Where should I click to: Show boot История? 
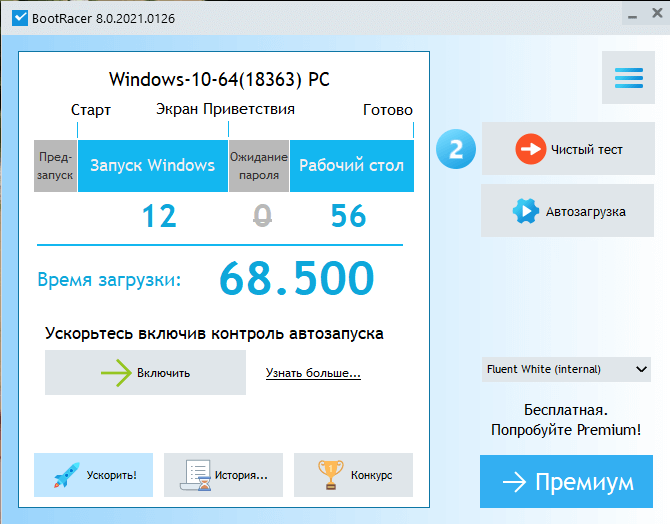[223, 475]
